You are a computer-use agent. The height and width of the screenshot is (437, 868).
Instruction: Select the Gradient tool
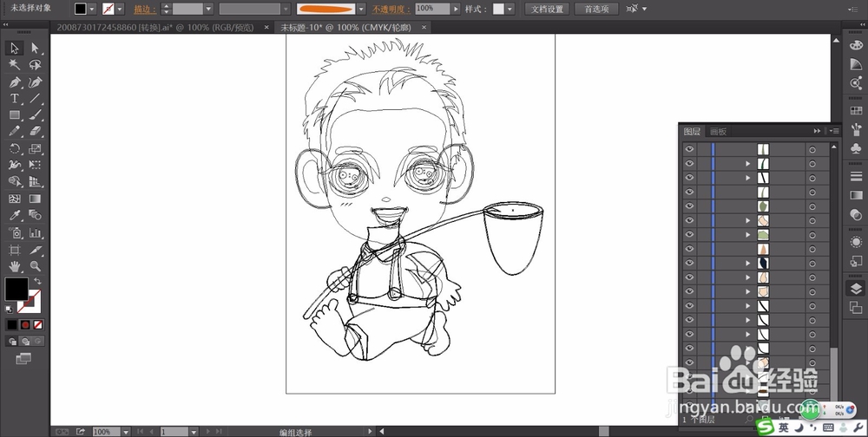coord(35,199)
